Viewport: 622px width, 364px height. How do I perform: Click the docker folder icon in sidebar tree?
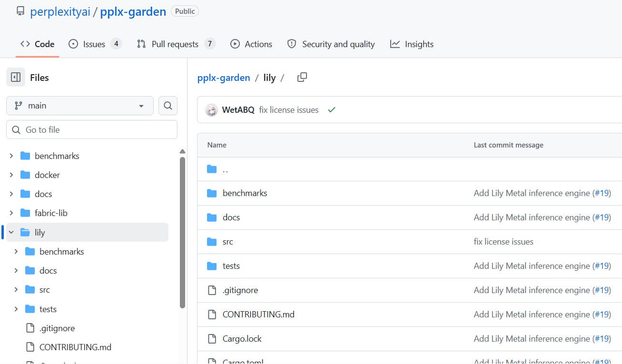click(x=25, y=175)
